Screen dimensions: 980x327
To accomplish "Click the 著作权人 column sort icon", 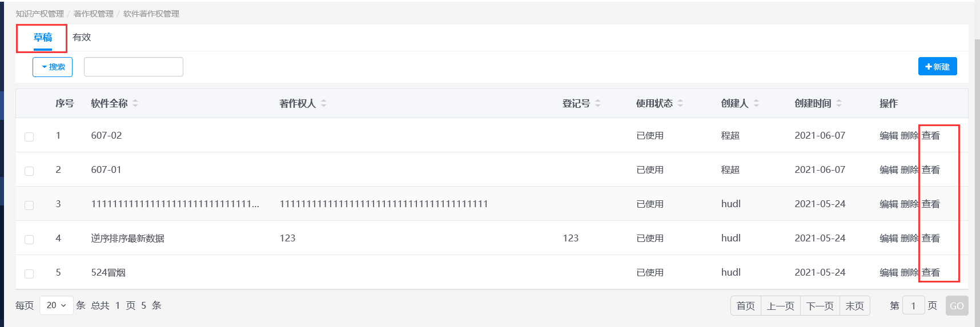I will tap(324, 103).
